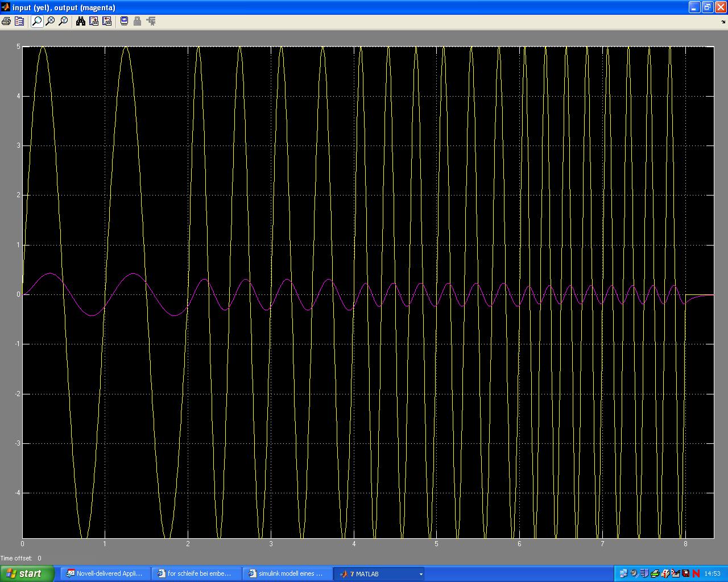Toggle the floating scope button
The image size is (728, 582).
pos(124,21)
